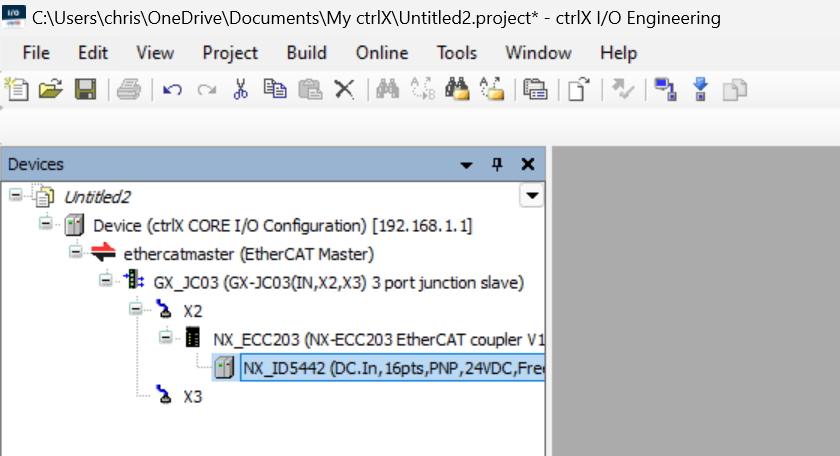Open the Online menu

(x=382, y=53)
